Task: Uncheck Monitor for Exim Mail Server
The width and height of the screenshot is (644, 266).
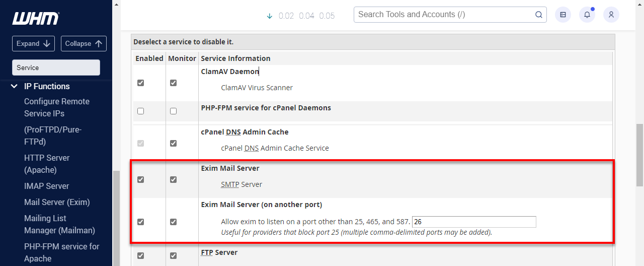Action: 173,179
